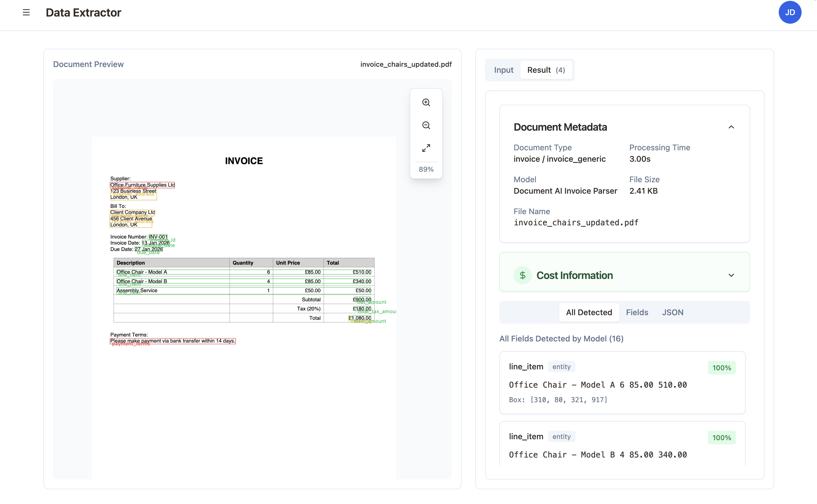Click the dollar Cost Information icon
This screenshot has height=504, width=817.
(522, 275)
